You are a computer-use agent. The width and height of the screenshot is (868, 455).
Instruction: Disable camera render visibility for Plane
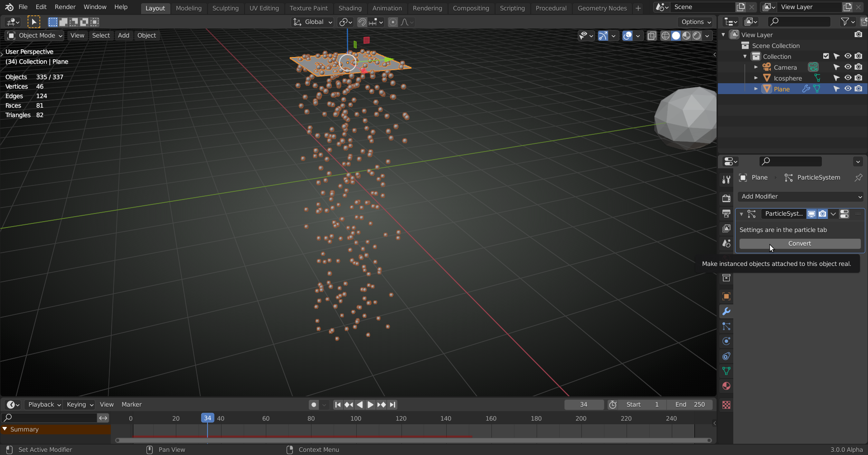click(859, 89)
